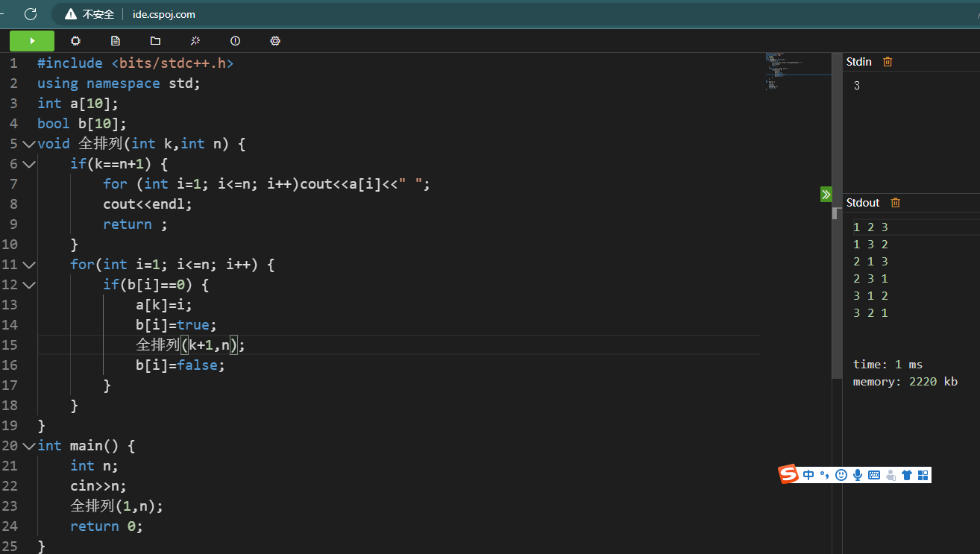The width and height of the screenshot is (980, 554).
Task: Place cursor on '#include <bits/stdc++.h>' line
Action: pyautogui.click(x=136, y=63)
